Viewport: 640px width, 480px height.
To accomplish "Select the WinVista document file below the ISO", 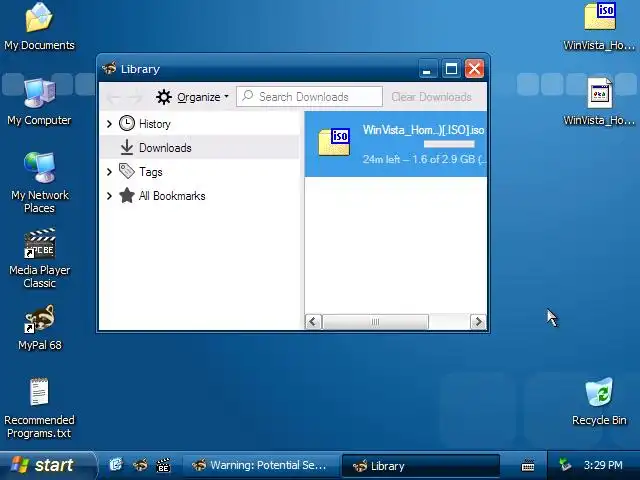I will 599,102.
